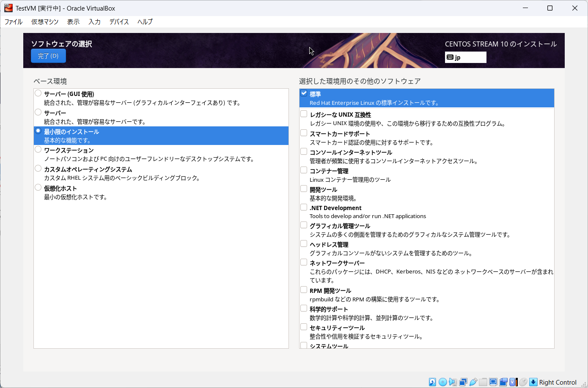Click the network adapter status icon
Viewport: 588px width, 388px height.
pyautogui.click(x=463, y=382)
